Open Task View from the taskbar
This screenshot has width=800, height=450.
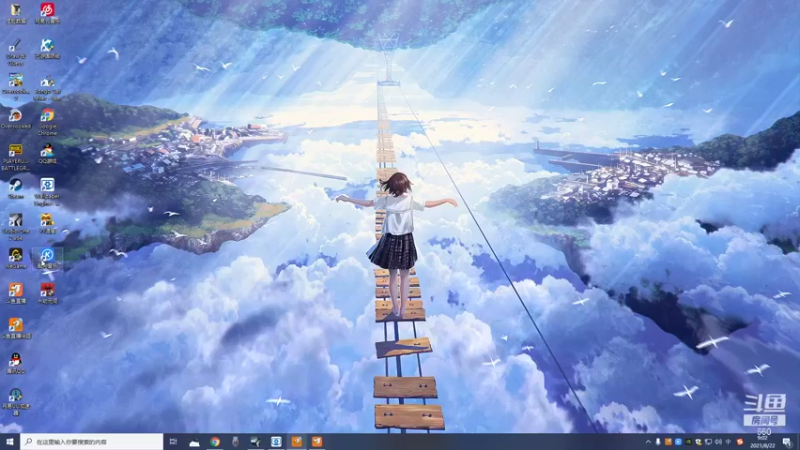point(173,442)
